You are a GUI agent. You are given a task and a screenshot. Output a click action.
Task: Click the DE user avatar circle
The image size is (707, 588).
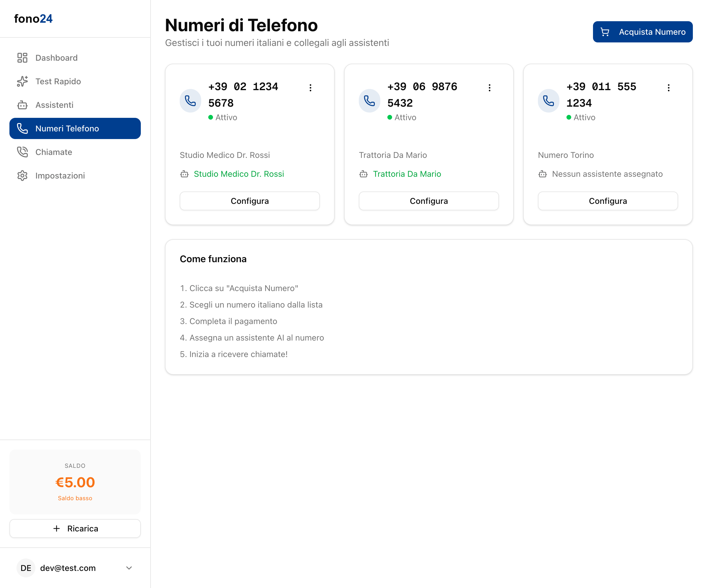(26, 568)
